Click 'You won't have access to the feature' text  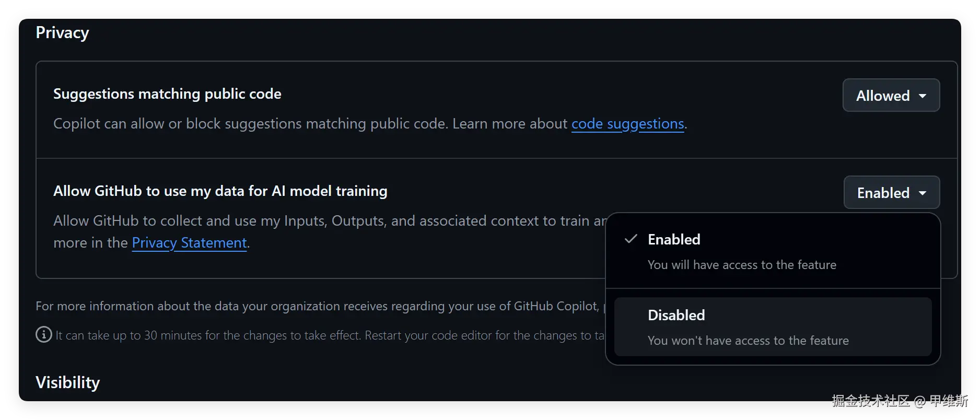point(748,341)
